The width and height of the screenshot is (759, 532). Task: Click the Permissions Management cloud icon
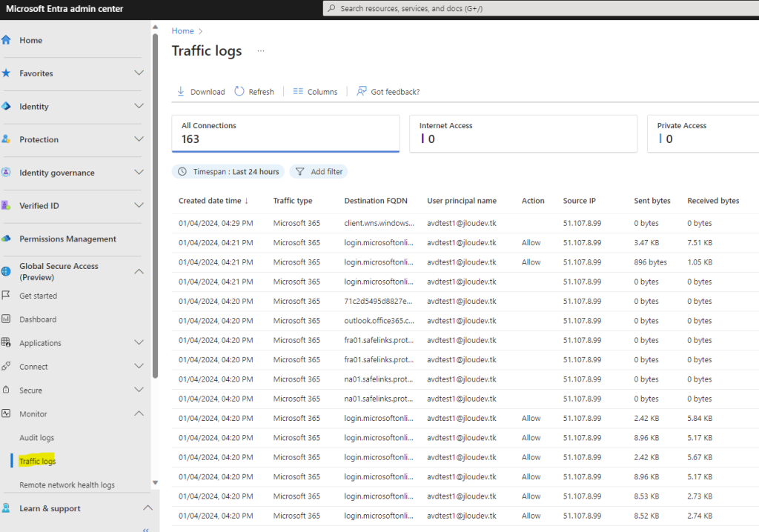point(6,239)
